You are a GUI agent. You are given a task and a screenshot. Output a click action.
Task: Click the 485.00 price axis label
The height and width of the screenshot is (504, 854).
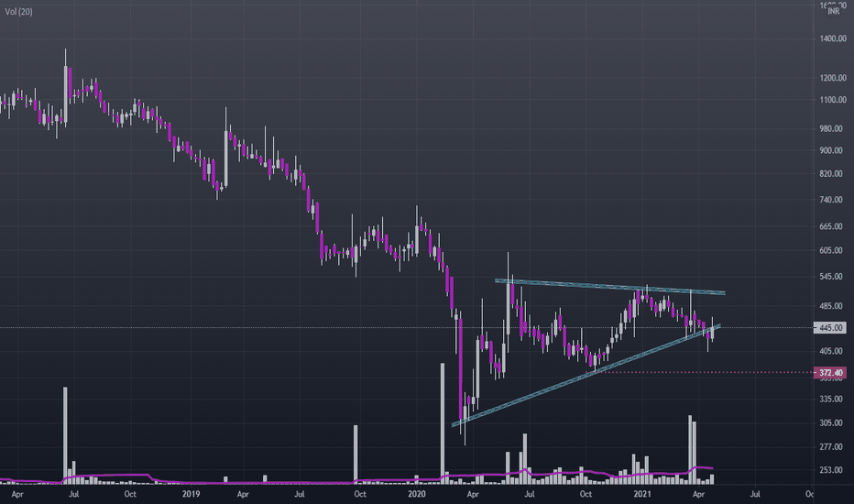coord(831,306)
